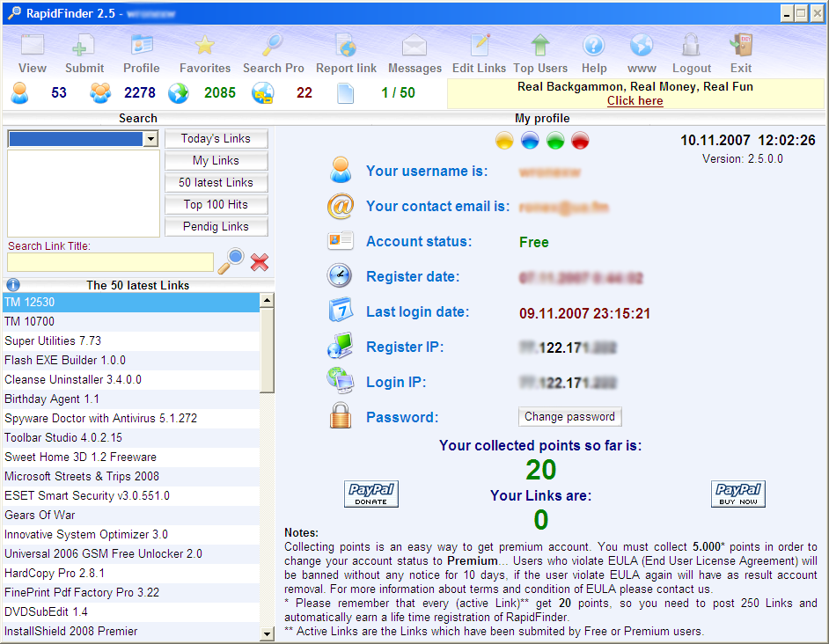Open Edit Links icon
Viewport: 829px width, 644px height.
(x=480, y=45)
